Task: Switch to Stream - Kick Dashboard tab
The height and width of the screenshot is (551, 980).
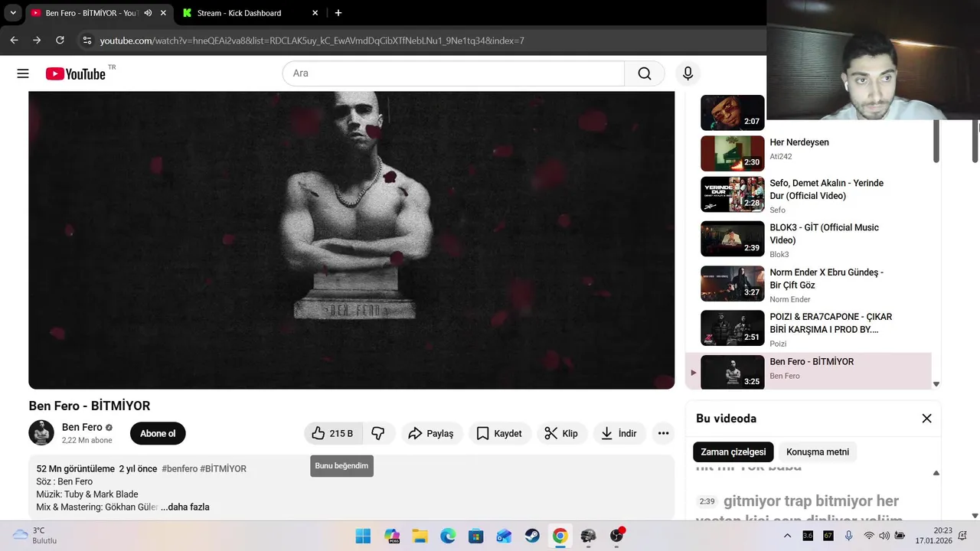Action: click(x=239, y=13)
